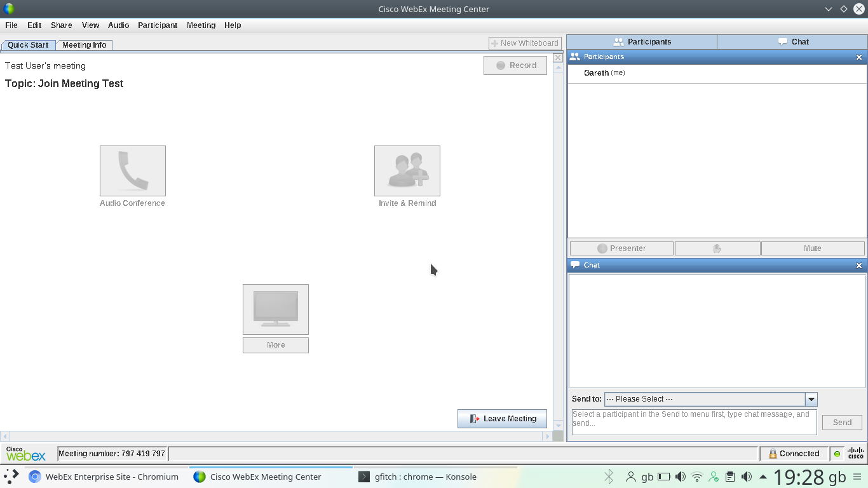Open the Send to dropdown arrow

811,399
